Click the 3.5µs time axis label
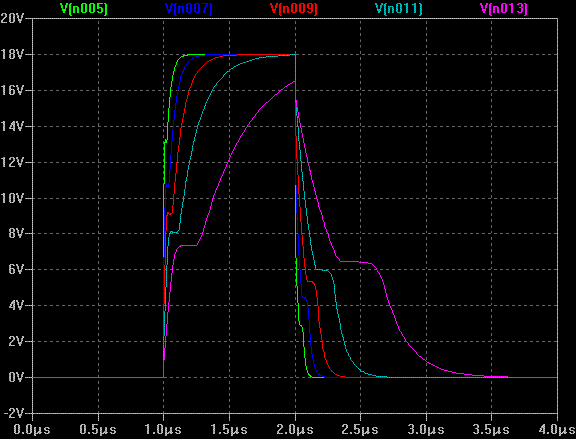 point(491,429)
